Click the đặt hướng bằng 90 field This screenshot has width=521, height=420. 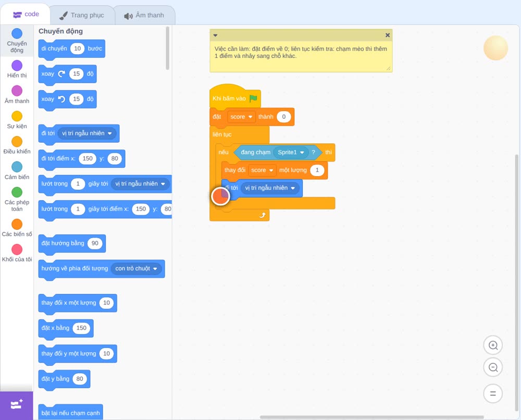pos(95,243)
